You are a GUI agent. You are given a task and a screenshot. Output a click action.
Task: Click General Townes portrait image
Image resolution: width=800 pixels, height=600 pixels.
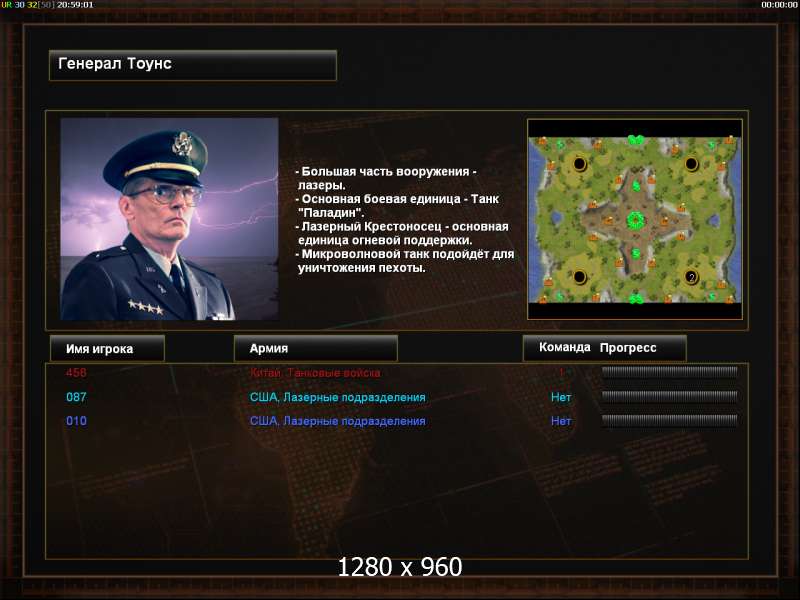(169, 219)
